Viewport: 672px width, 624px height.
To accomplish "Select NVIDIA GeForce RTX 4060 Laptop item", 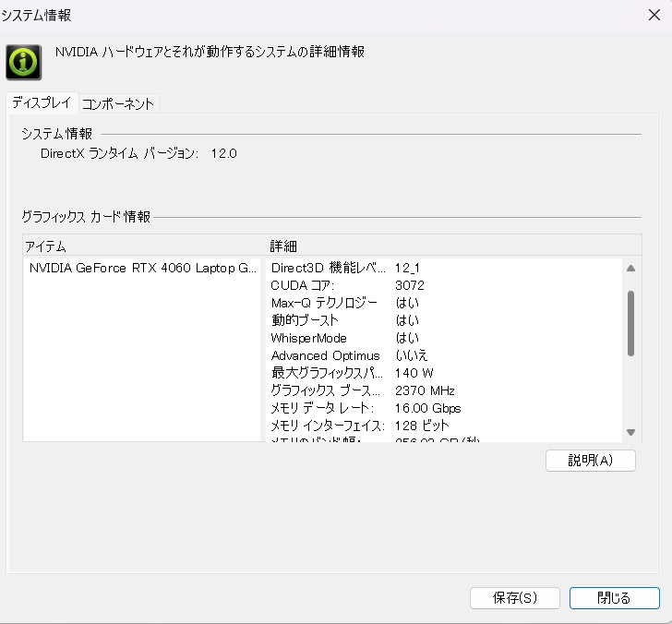I will (143, 268).
